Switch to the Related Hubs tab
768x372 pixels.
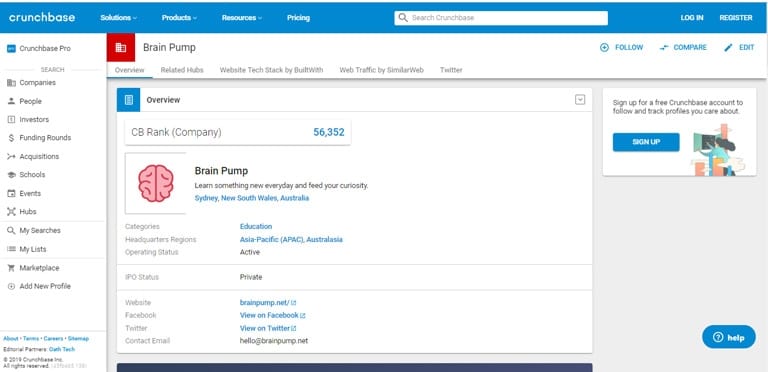click(x=182, y=70)
